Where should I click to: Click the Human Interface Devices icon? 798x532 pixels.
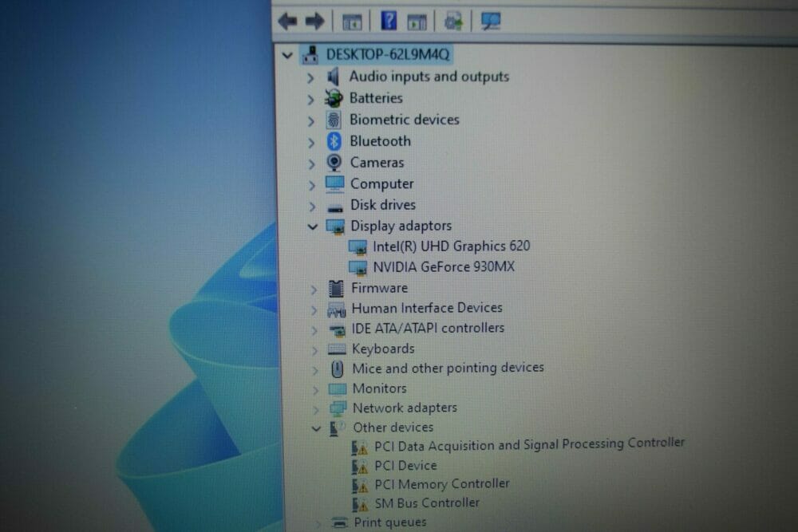click(x=337, y=309)
